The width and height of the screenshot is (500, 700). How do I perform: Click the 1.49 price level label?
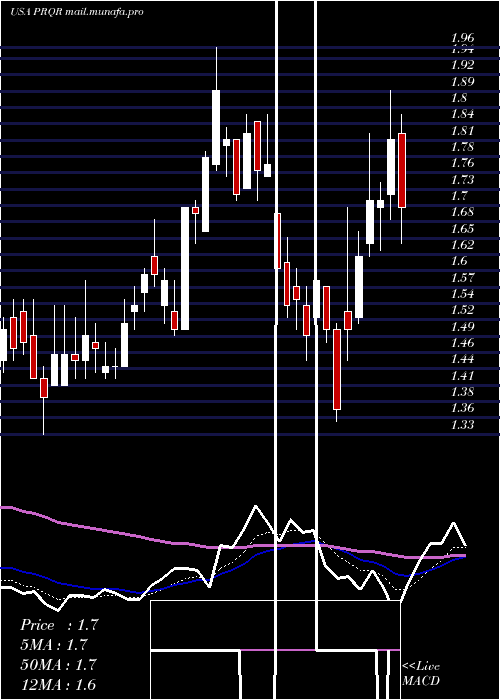click(x=462, y=326)
